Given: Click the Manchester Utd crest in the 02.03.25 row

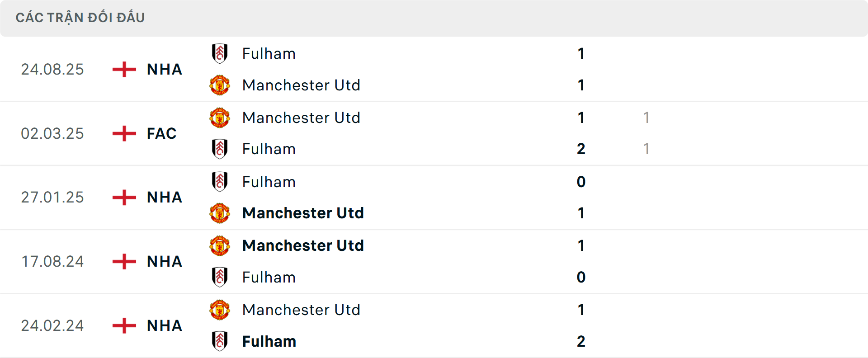Looking at the screenshot, I should tap(220, 118).
